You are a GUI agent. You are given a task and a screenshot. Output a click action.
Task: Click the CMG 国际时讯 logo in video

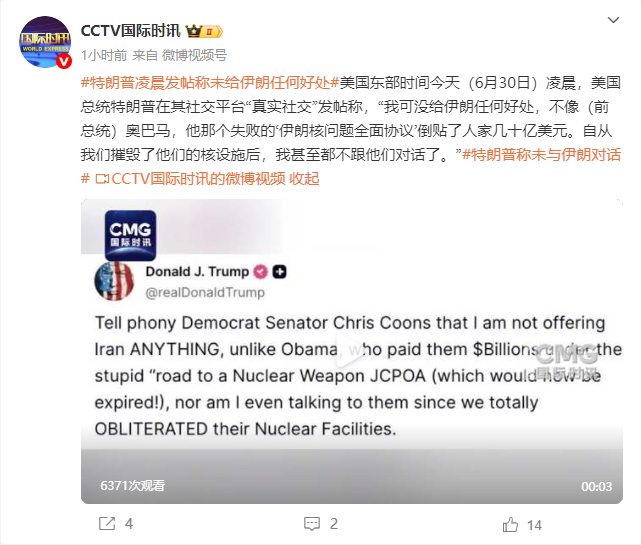130,235
